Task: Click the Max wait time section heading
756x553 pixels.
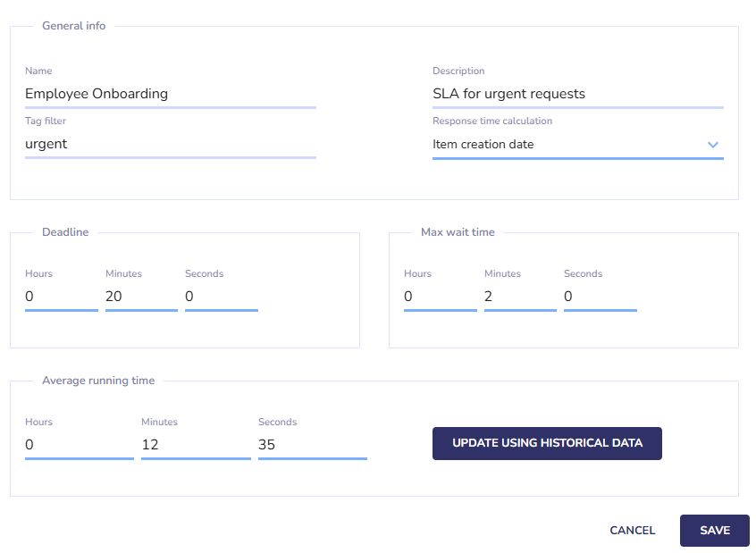Action: (x=458, y=232)
